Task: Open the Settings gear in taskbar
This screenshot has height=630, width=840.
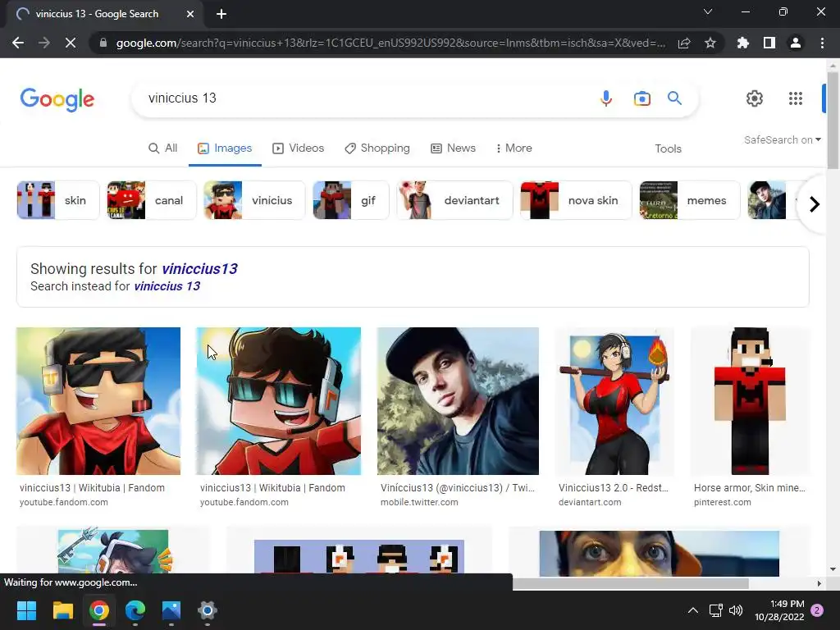Action: click(x=208, y=610)
